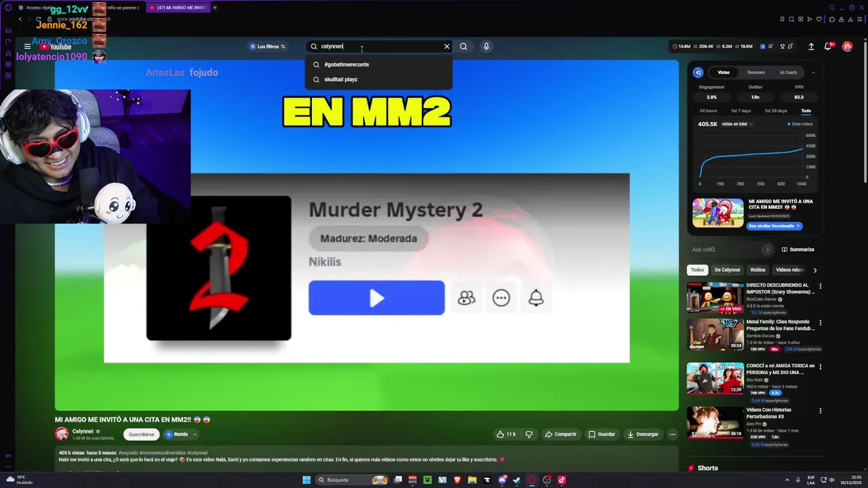Click the taskbar Búsqueda search box
The height and width of the screenshot is (488, 868).
click(352, 480)
